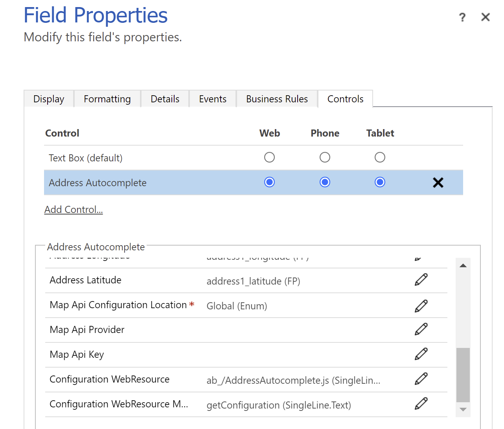Switch to the Formatting tab
Viewport: 504px width, 429px height.
[x=107, y=99]
